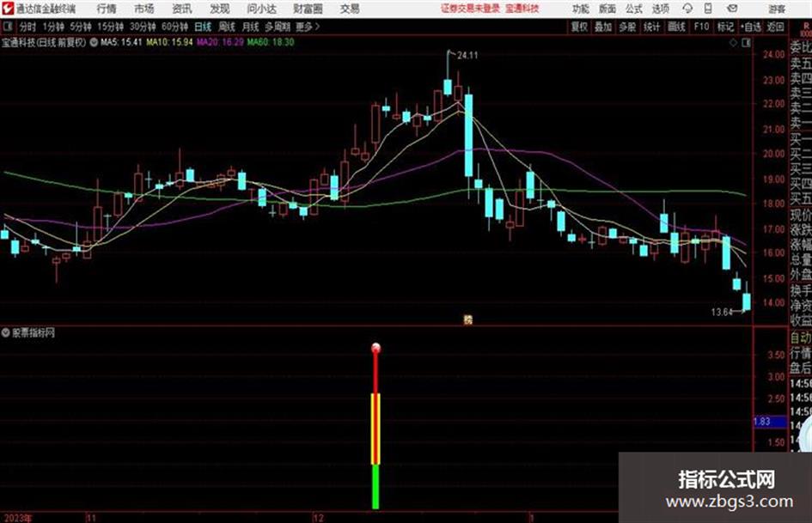Viewport: 812px width, 523px height.
Task: Expand the dropdown beside 股票指标网 indicator
Action: 6,333
